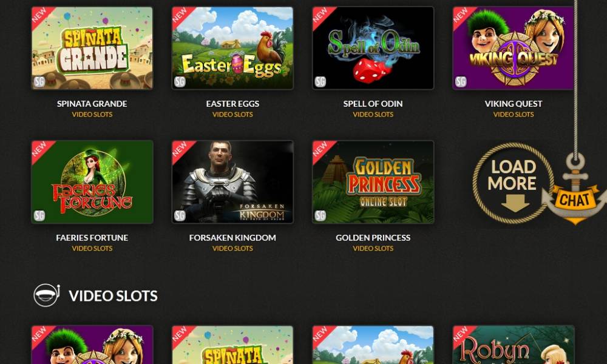This screenshot has height=364, width=607.
Task: Open Viking Quest title link
Action: point(514,104)
